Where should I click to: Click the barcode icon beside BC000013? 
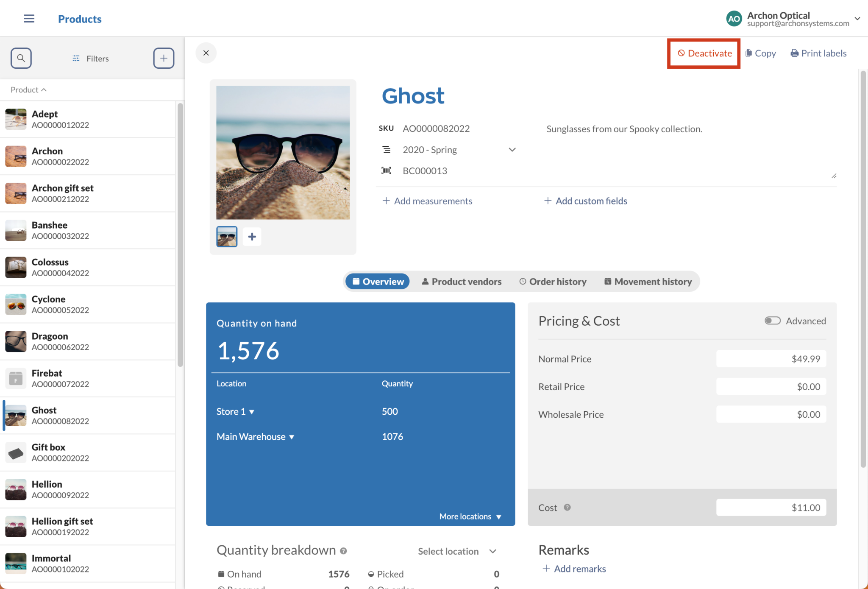pyautogui.click(x=386, y=170)
